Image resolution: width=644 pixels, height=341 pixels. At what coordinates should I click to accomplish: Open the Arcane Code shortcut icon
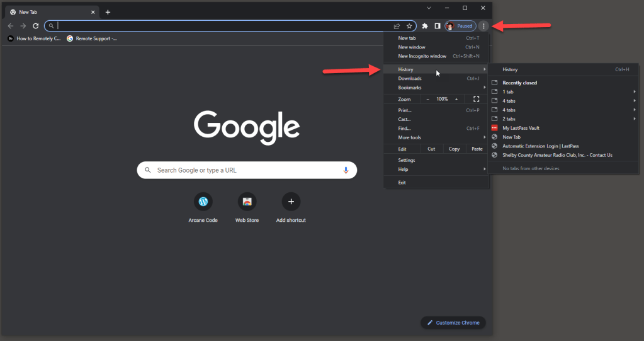coord(203,202)
